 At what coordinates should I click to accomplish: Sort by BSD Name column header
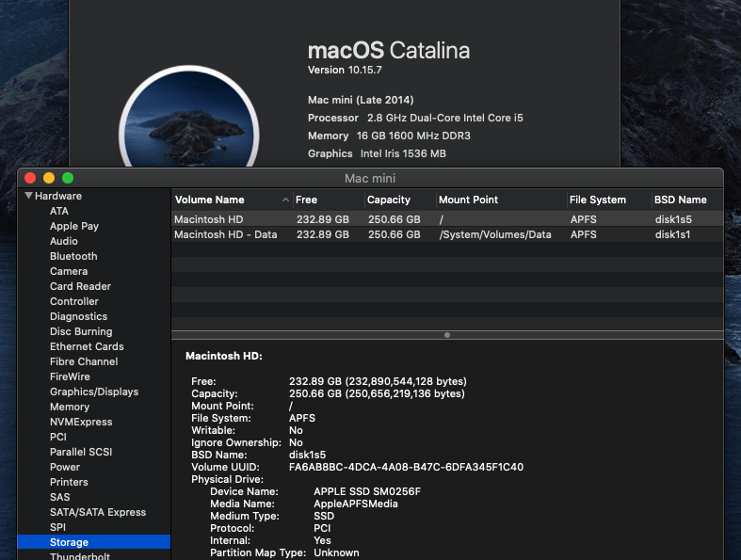click(680, 200)
